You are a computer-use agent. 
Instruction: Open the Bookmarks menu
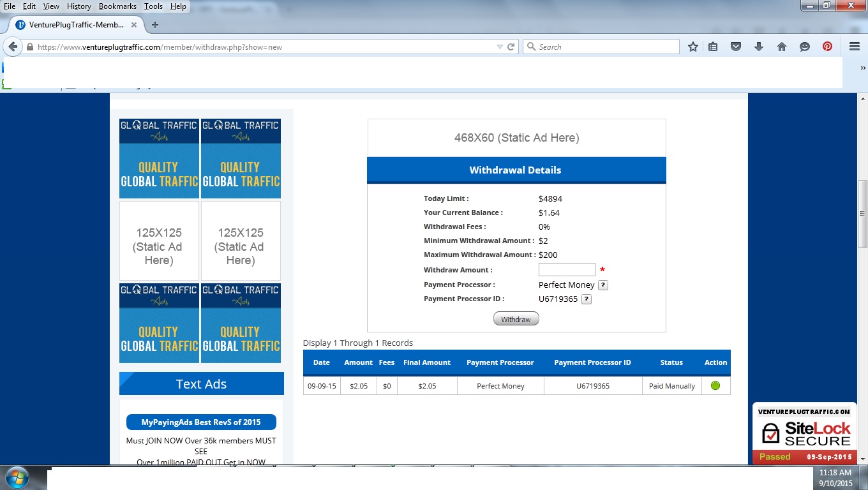point(116,6)
